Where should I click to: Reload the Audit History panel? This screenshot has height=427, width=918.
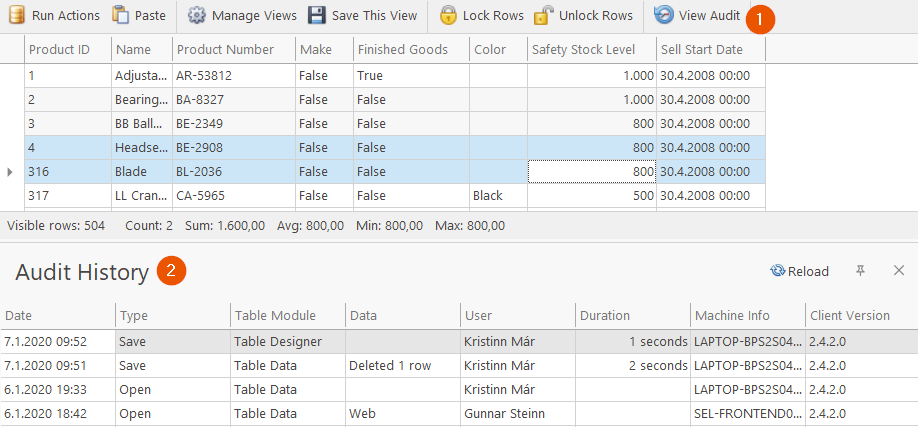[x=800, y=271]
